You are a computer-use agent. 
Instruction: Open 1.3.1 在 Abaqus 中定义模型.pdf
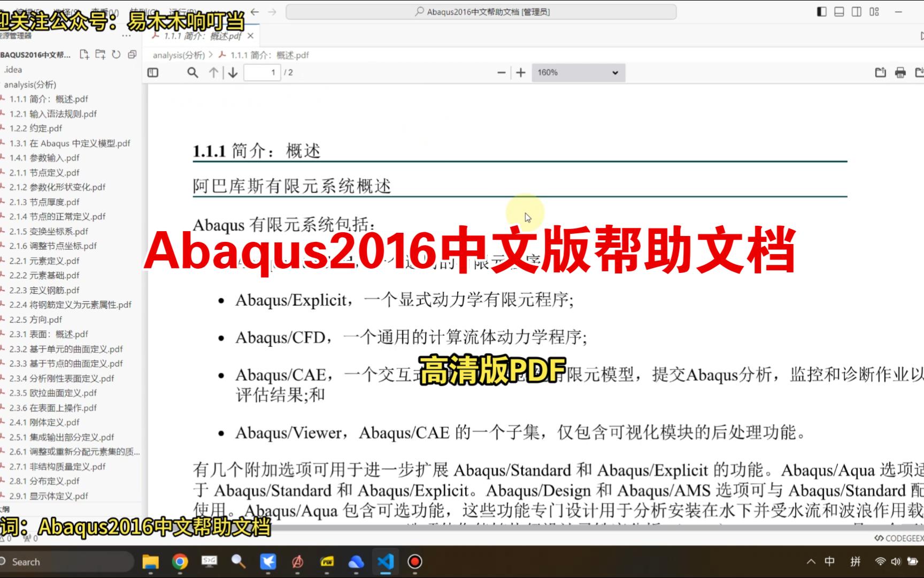click(71, 143)
